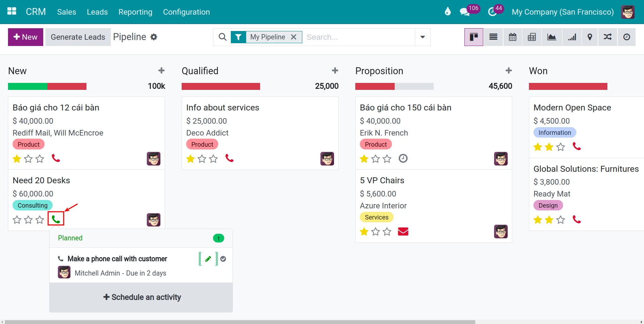
Task: Switch to Pivot table view
Action: click(532, 37)
